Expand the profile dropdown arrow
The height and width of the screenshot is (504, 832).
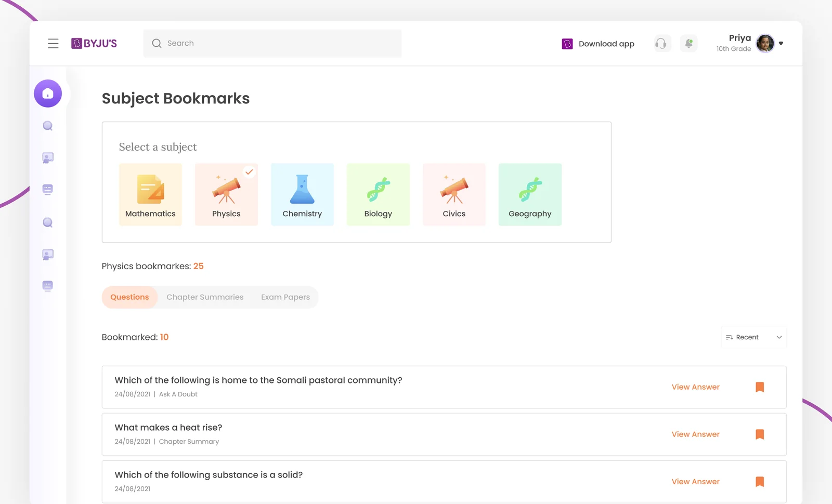[781, 44]
